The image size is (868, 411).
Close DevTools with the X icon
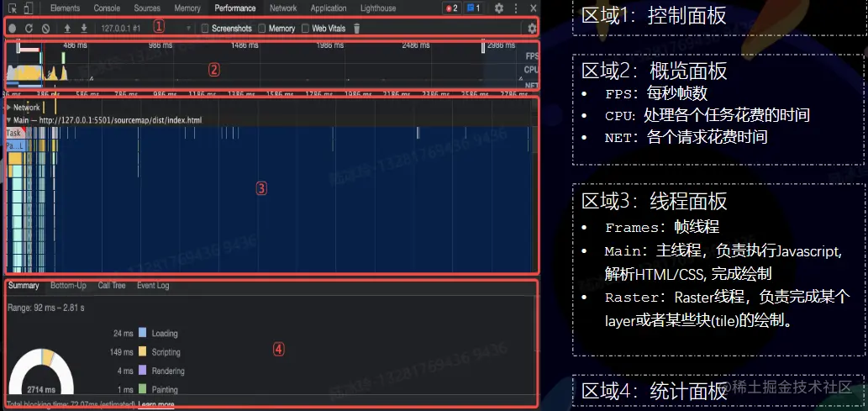tap(533, 8)
